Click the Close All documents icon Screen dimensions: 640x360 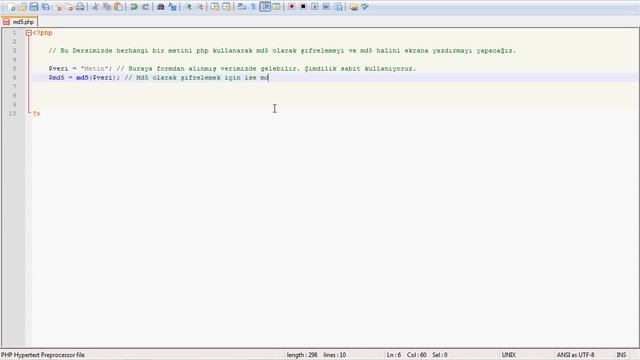(x=69, y=7)
